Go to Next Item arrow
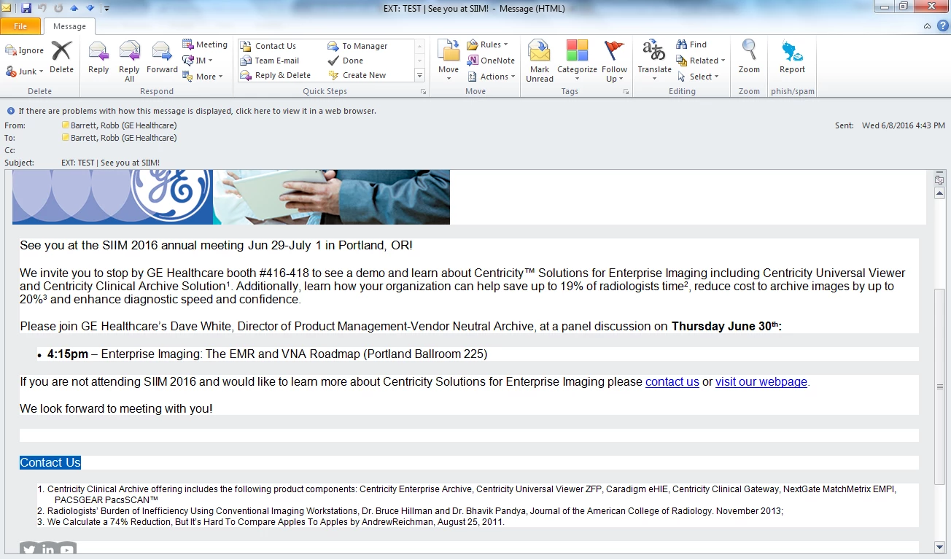Viewport: 951px width, 560px height. pyautogui.click(x=90, y=8)
